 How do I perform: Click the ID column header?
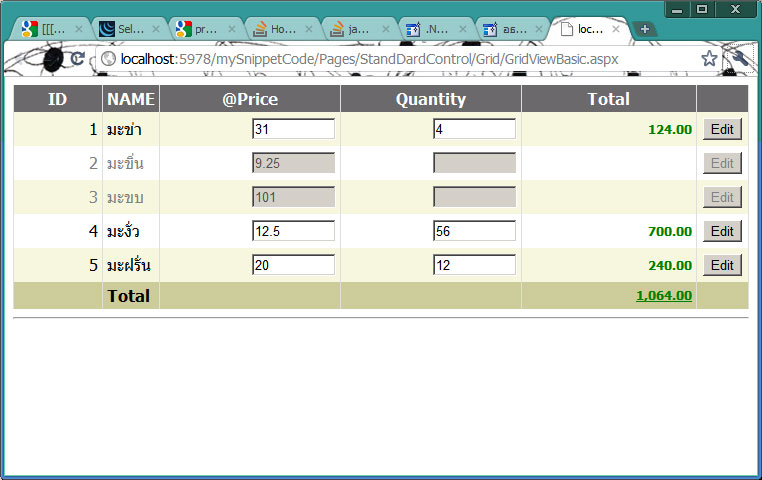tap(57, 99)
